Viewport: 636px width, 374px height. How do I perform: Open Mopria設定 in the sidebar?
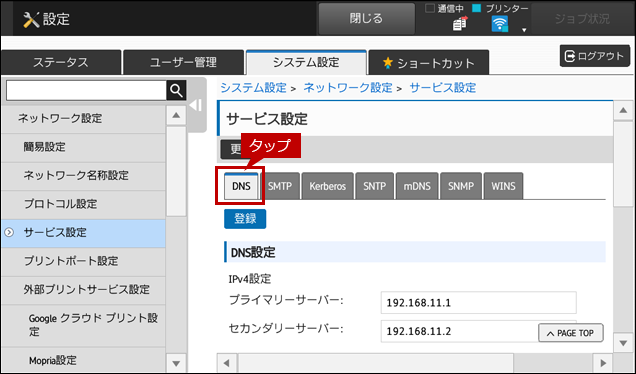83,360
